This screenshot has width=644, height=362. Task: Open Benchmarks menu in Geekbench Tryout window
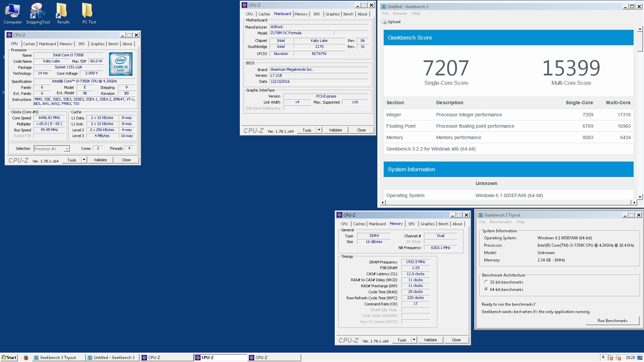tap(501, 222)
